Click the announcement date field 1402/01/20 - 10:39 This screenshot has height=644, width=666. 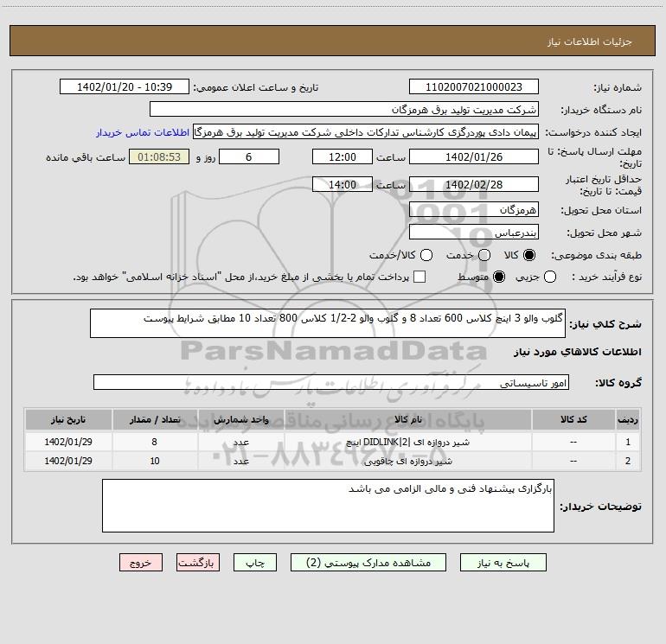pos(125,87)
